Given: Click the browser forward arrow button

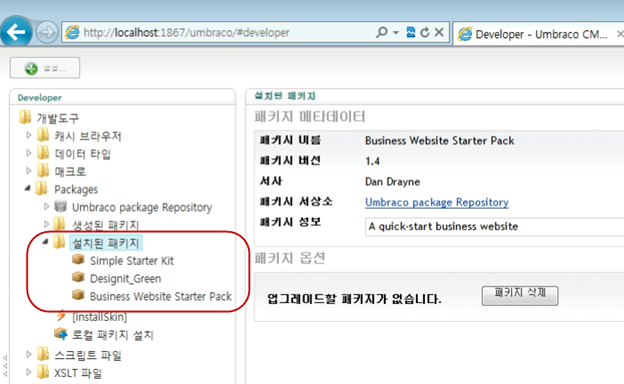Looking at the screenshot, I should [47, 32].
